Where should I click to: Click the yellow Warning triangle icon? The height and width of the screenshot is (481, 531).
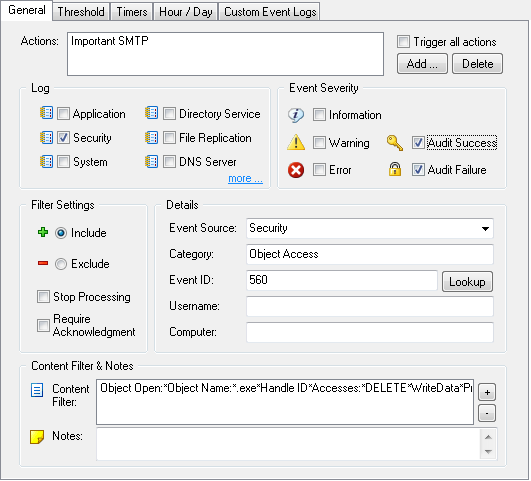point(296,142)
